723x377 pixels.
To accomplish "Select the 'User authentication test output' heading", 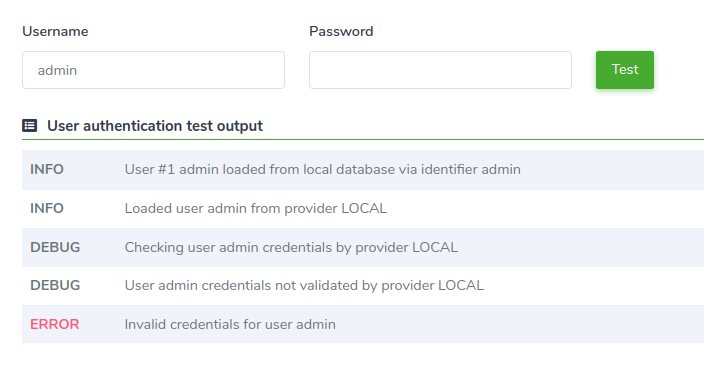I will (x=155, y=126).
